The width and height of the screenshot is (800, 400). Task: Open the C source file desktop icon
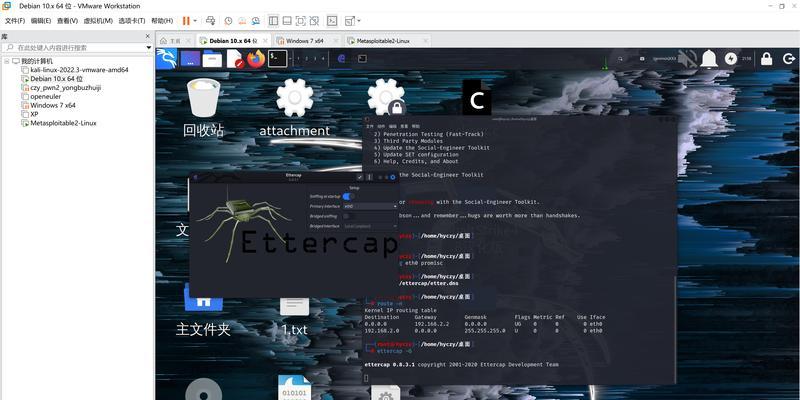click(x=477, y=97)
